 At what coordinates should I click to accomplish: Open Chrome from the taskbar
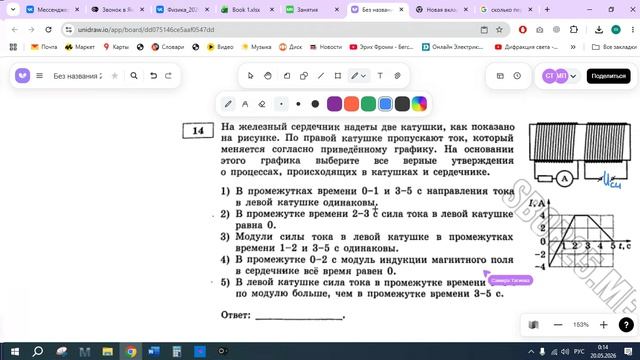click(x=131, y=351)
